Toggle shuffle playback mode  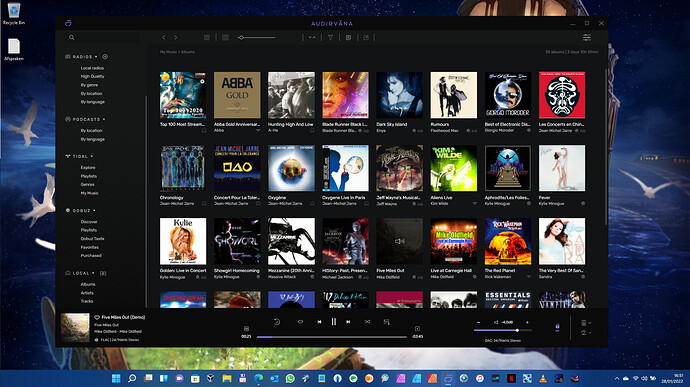coord(367,322)
